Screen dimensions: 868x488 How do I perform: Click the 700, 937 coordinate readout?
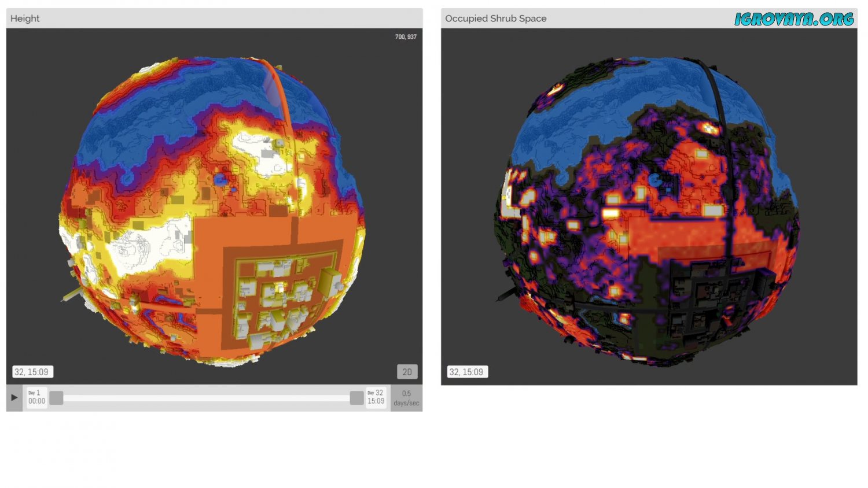[x=406, y=36]
